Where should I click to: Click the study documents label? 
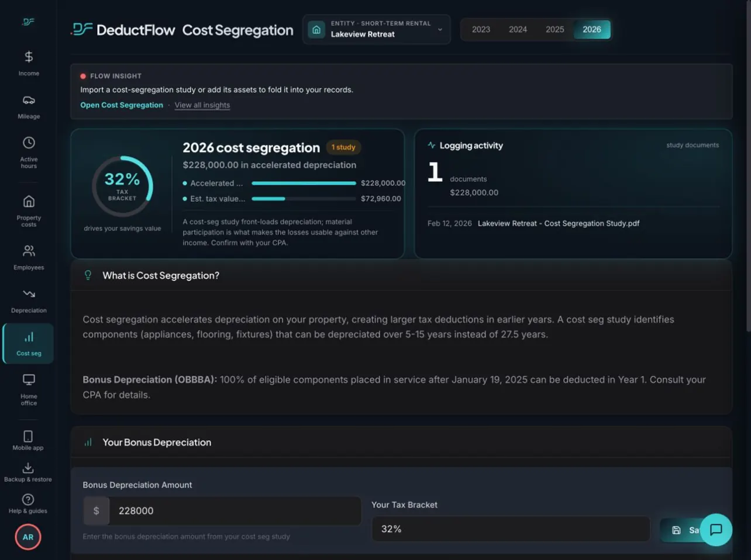point(693,145)
